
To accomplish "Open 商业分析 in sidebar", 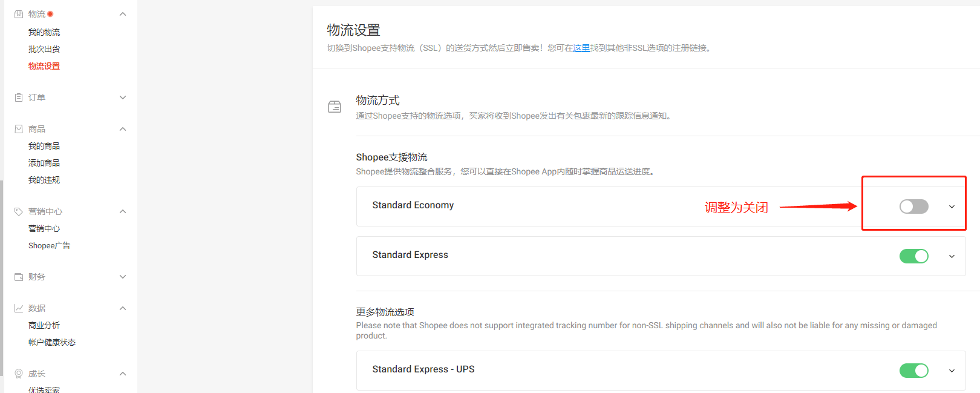I will (44, 325).
